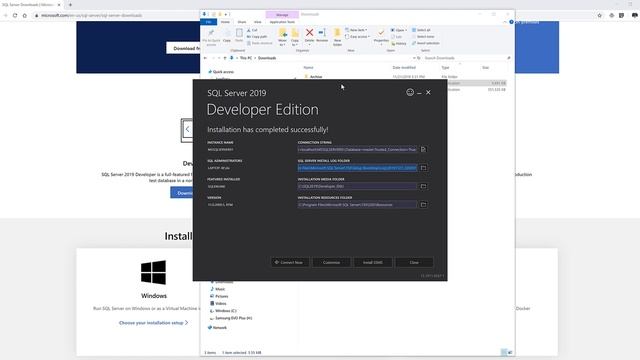The image size is (640, 360).
Task: Click Paste shortcut in the Explorer ribbon
Action: (260, 43)
